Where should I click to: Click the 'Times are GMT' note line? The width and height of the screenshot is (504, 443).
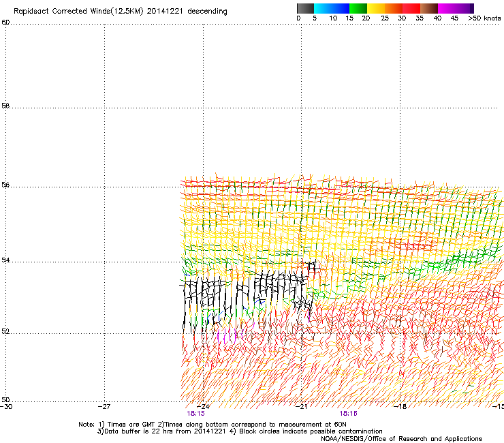tap(212, 425)
